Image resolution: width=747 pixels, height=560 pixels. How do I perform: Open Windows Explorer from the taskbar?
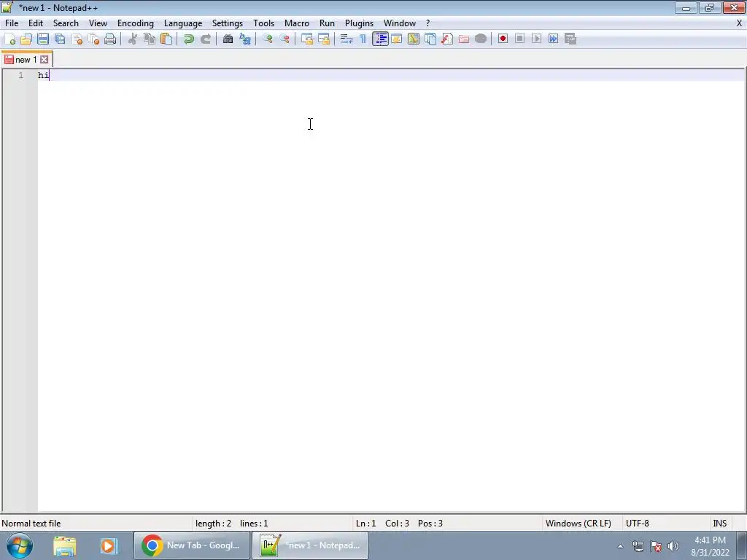click(x=65, y=545)
